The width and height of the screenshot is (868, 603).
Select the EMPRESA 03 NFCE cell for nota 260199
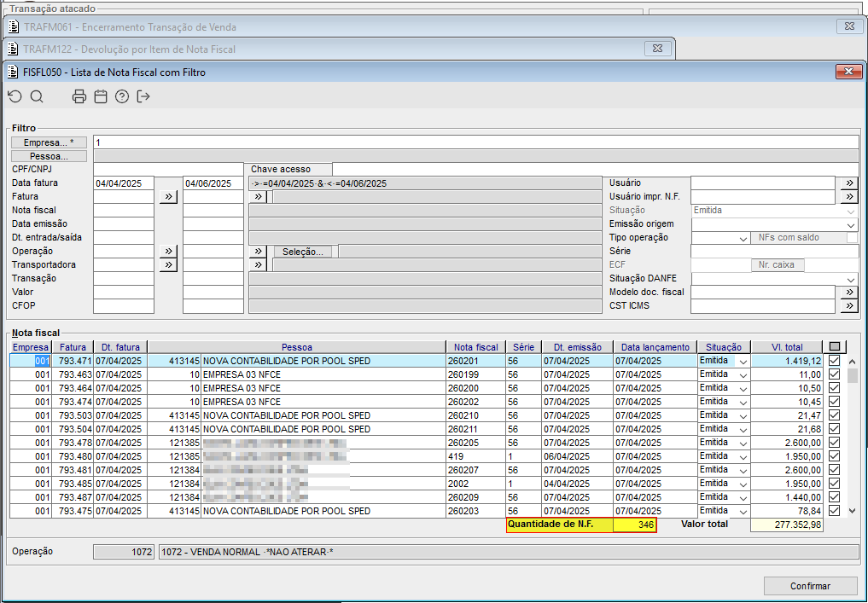(x=323, y=374)
